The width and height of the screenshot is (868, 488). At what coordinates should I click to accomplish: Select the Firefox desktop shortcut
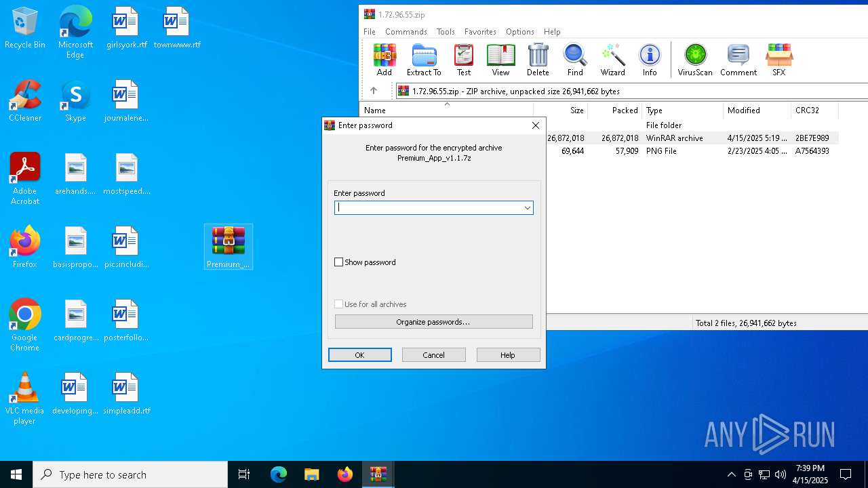click(25, 247)
